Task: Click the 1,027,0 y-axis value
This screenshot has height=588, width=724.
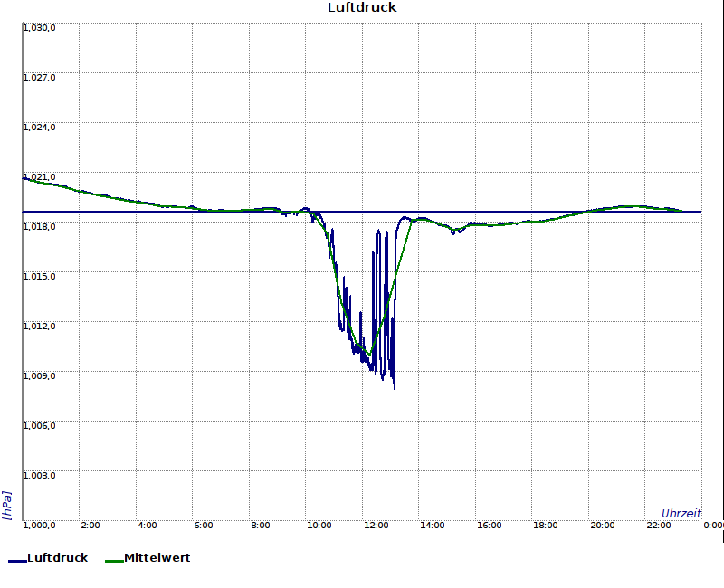Action: coord(39,78)
